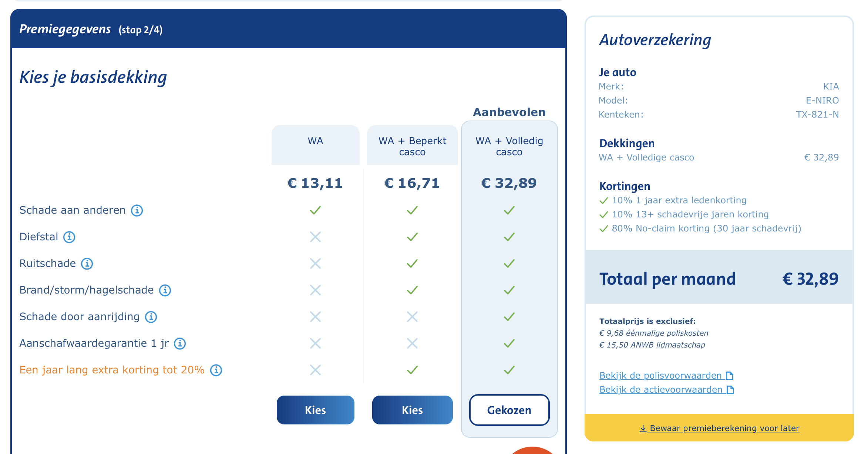Image resolution: width=868 pixels, height=454 pixels.
Task: Open Brand/storm/hagelschade info tooltip
Action: tap(165, 290)
